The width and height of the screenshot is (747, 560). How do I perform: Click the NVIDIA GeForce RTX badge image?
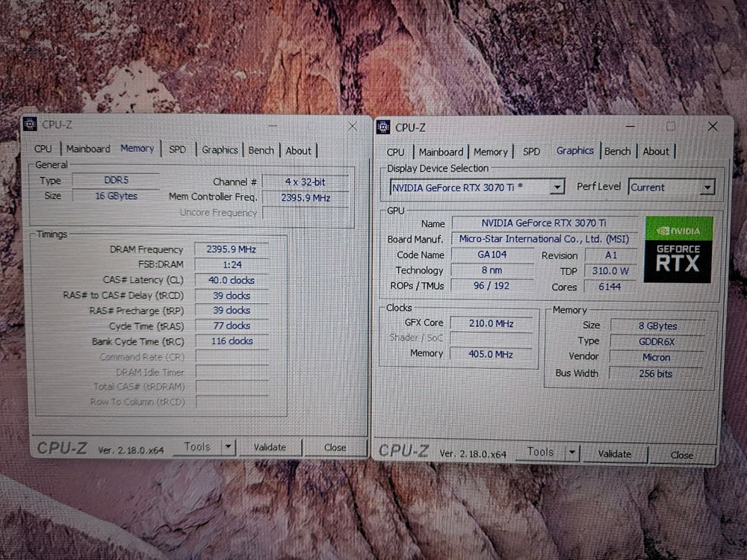678,250
